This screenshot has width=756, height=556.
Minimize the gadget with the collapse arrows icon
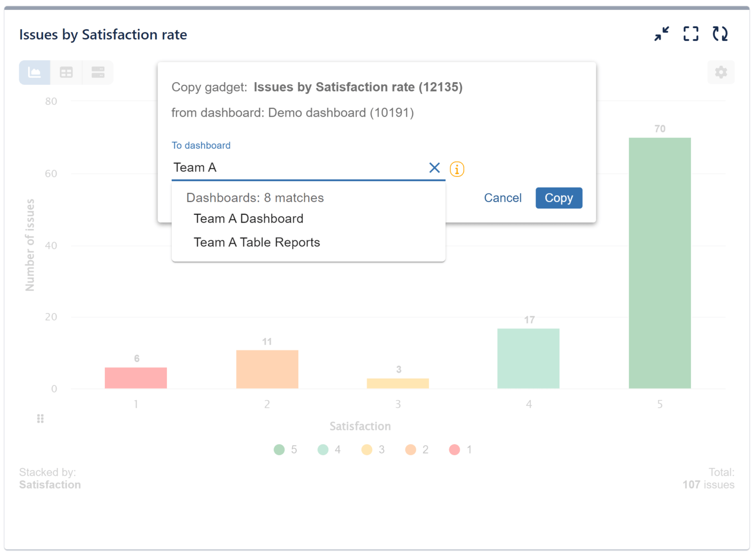tap(661, 34)
